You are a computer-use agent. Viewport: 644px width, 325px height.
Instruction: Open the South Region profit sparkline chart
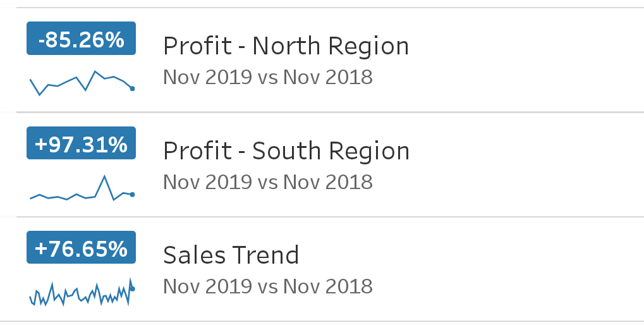click(81, 190)
